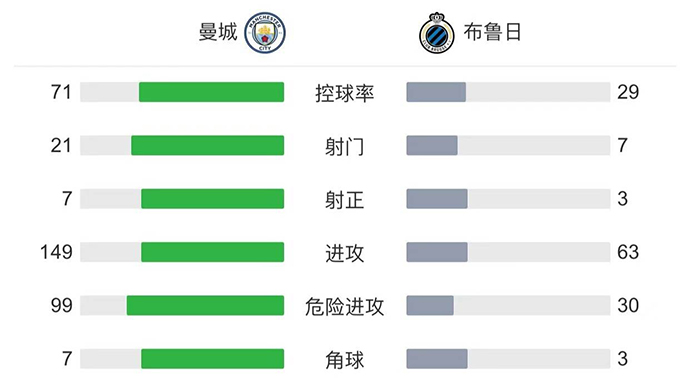
Task: Click the green 进攻 bar showing 149
Action: point(213,252)
